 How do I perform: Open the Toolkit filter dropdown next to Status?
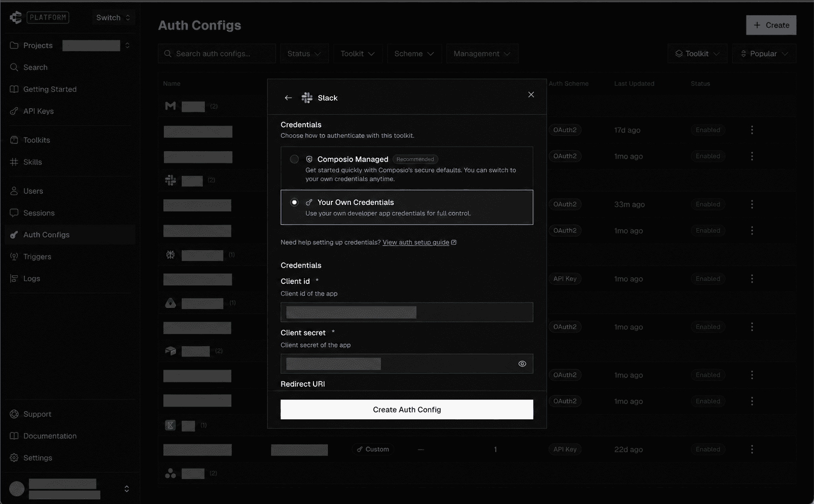tap(357, 54)
